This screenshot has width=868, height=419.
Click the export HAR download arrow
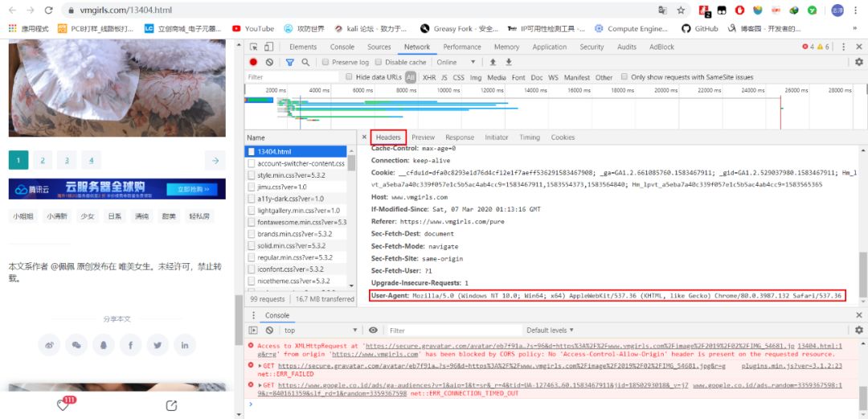point(508,62)
